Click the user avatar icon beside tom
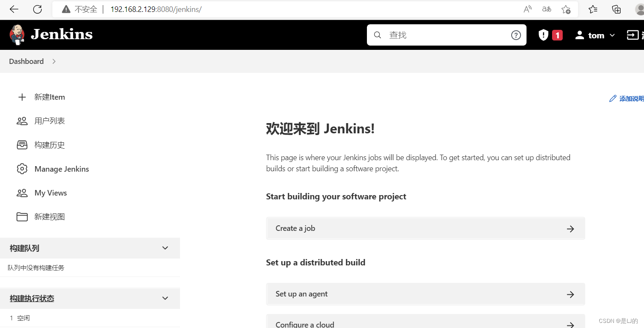This screenshot has height=328, width=644. 579,35
